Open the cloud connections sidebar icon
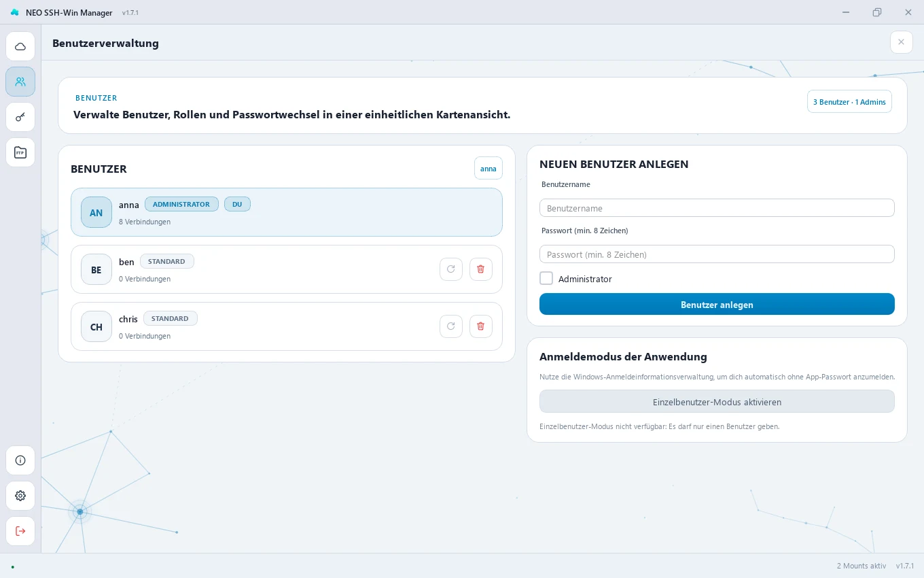The width and height of the screenshot is (924, 578). pos(20,46)
